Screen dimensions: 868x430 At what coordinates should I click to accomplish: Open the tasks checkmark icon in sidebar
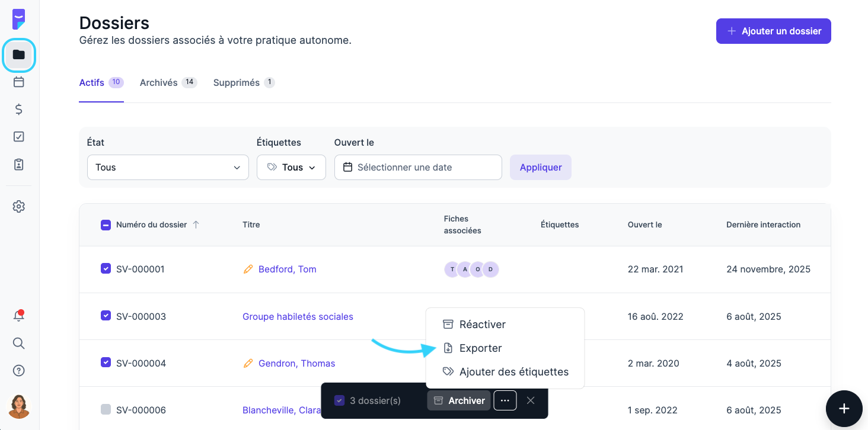19,137
